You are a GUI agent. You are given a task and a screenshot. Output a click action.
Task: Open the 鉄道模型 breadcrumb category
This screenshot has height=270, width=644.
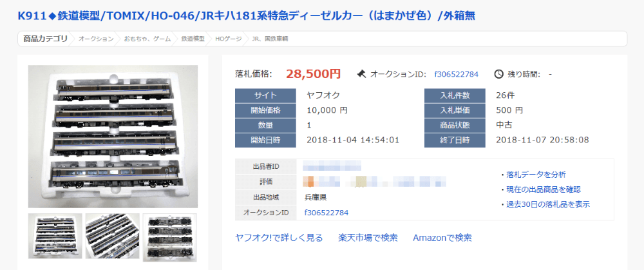(x=193, y=39)
